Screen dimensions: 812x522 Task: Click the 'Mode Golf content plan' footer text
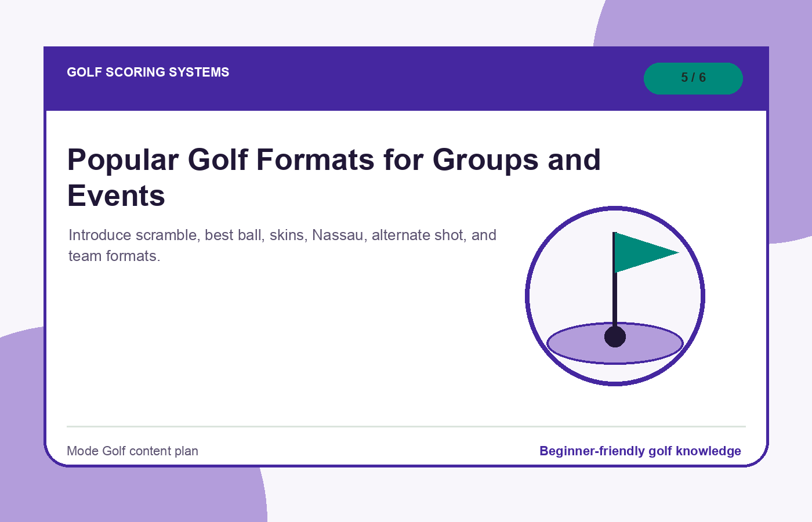132,451
